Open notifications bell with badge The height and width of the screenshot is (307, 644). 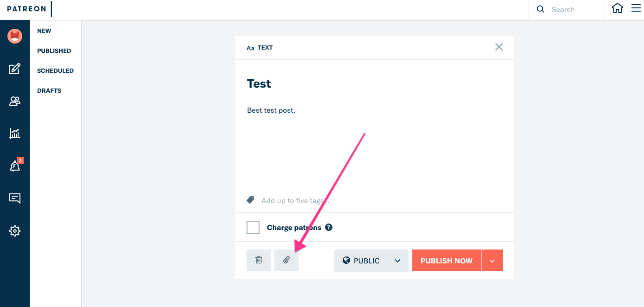pyautogui.click(x=15, y=166)
